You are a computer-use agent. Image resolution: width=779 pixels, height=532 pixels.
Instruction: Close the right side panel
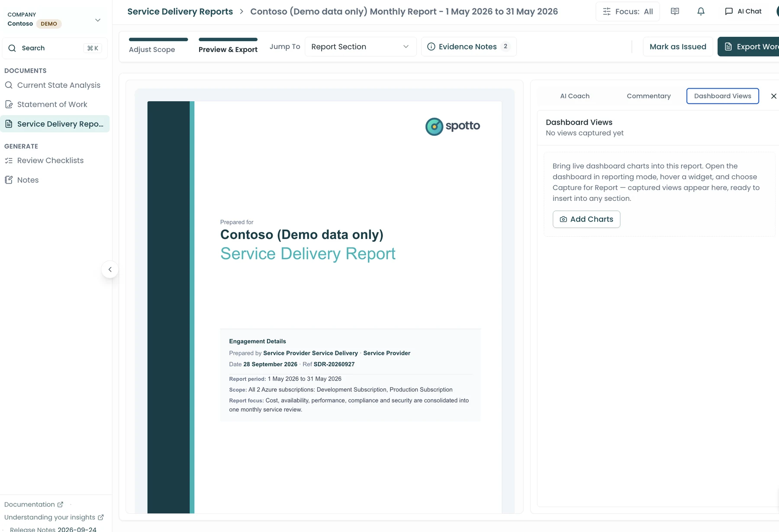pos(773,96)
